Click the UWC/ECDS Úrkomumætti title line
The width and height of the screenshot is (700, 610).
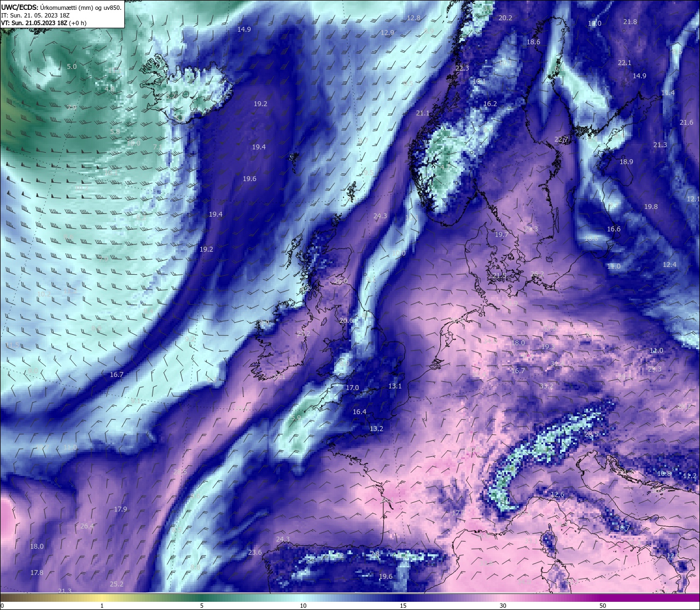click(61, 8)
